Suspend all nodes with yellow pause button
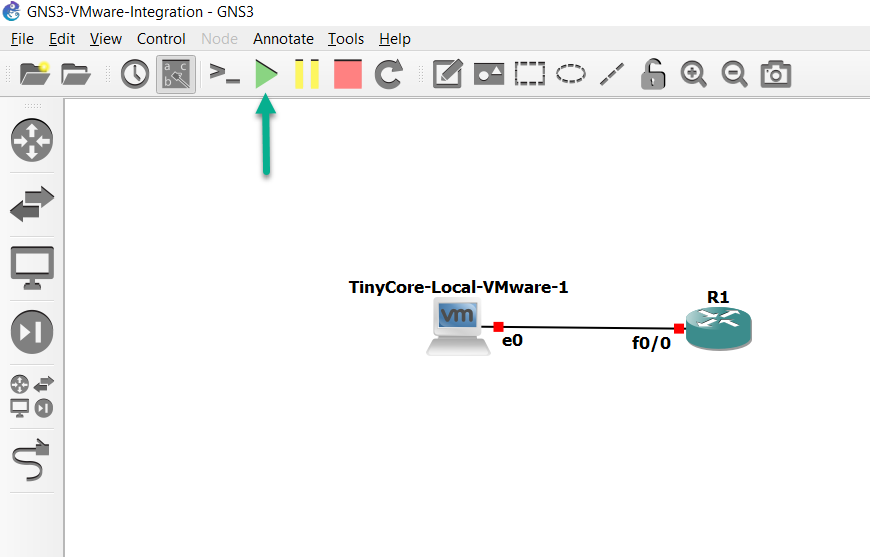Viewport: 870px width, 557px height. coord(307,74)
